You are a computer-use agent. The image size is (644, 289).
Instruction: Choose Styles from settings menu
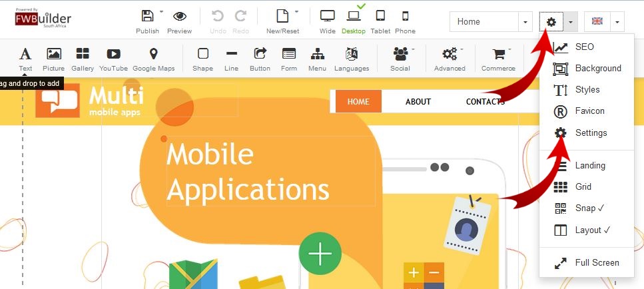(x=587, y=89)
